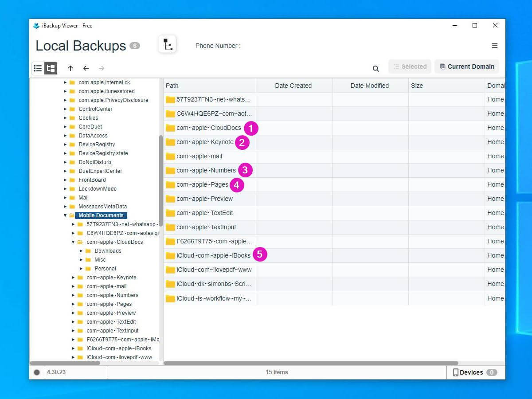The image size is (532, 399).
Task: Expand the Misc tree folder
Action: (x=81, y=260)
